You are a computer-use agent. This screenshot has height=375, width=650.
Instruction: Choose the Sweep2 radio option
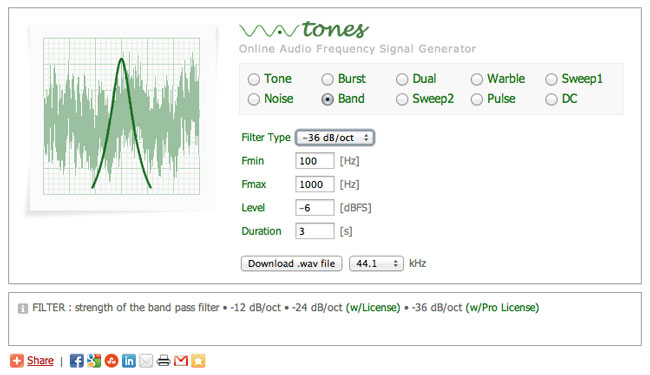click(402, 99)
